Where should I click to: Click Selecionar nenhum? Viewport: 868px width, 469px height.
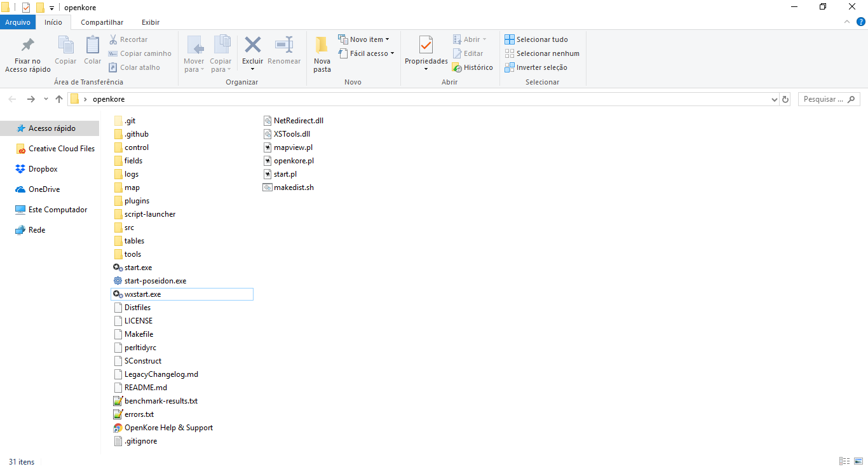coord(542,53)
